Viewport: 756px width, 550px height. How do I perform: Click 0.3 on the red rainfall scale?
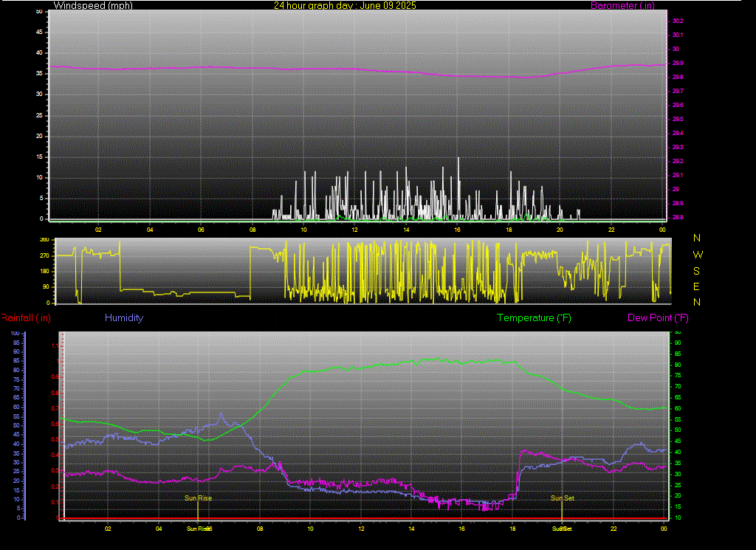point(55,471)
